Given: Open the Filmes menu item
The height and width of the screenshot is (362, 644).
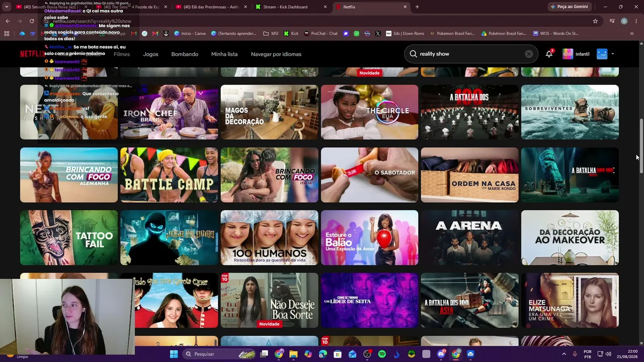Looking at the screenshot, I should pos(122,54).
